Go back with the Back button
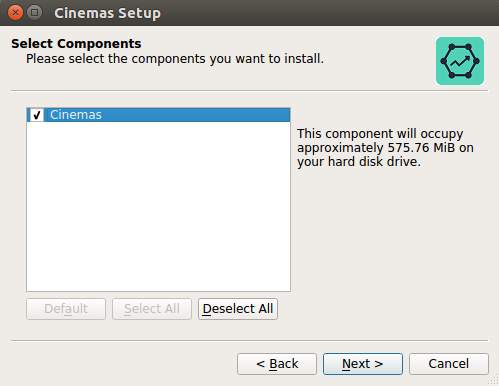 tap(277, 364)
